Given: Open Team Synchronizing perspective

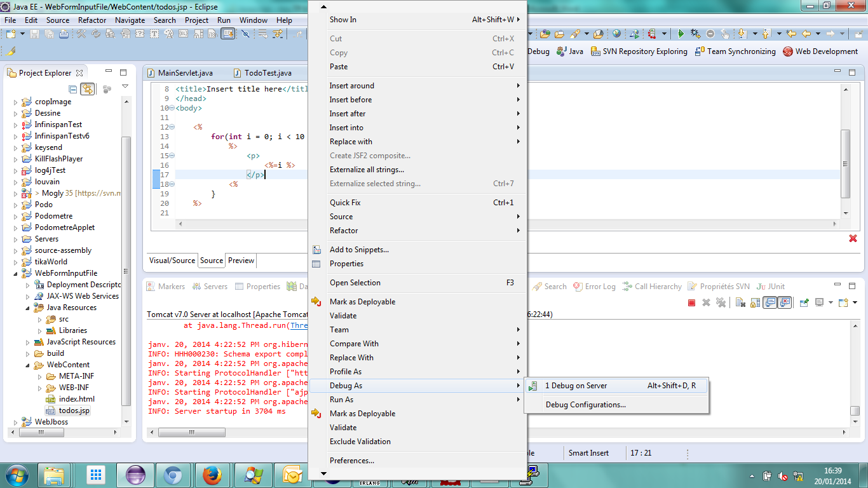Looking at the screenshot, I should coord(735,51).
